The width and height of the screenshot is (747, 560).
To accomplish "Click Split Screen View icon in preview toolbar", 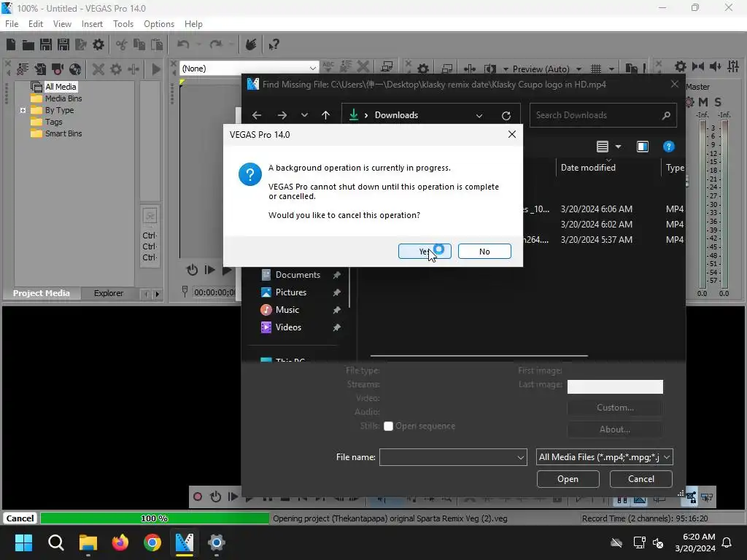I will tap(489, 69).
